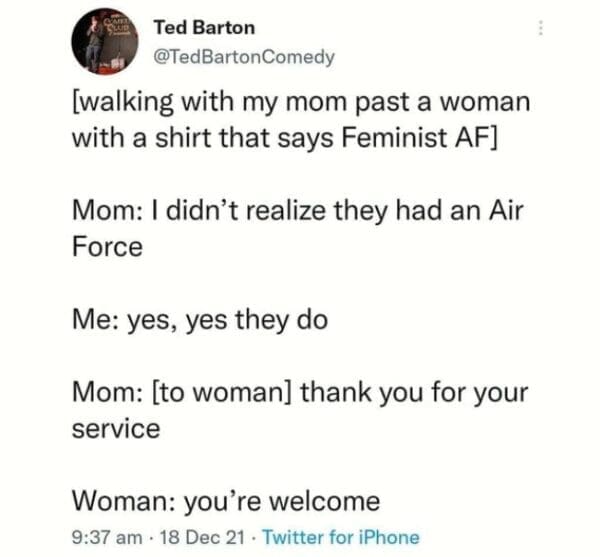
Task: Click the Ted Barton display name
Action: (x=204, y=27)
